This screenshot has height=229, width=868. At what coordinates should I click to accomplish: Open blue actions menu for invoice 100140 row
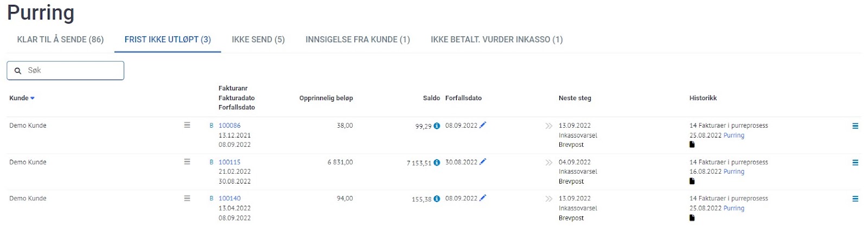(x=855, y=199)
